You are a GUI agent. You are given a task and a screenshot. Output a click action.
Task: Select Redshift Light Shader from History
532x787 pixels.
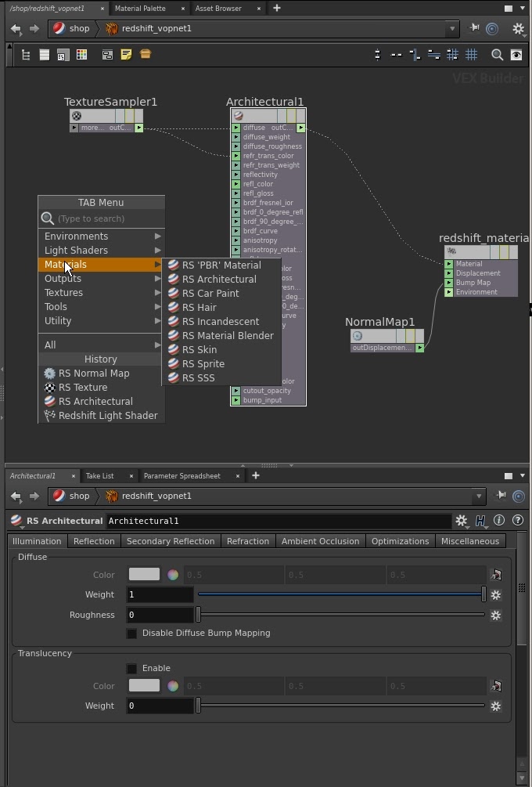click(x=101, y=416)
